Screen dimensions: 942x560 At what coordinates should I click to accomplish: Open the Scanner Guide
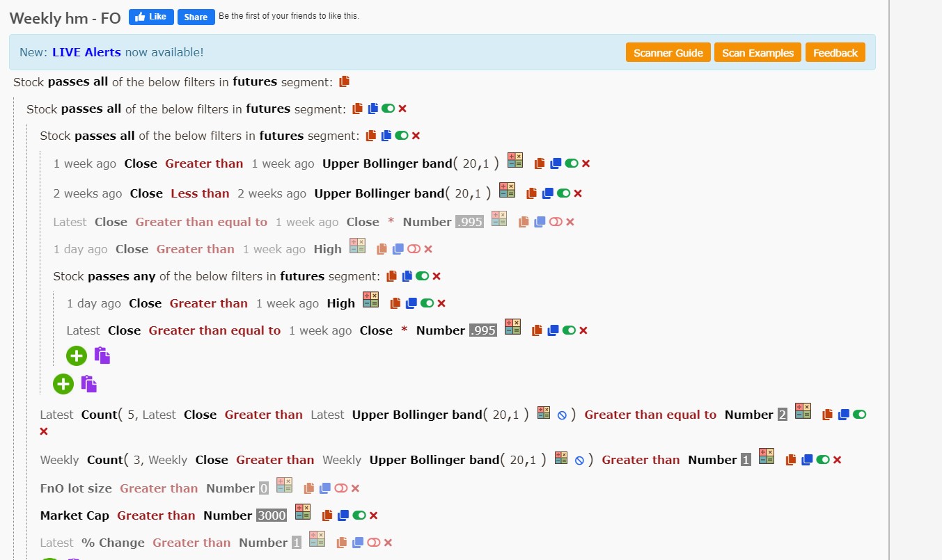point(668,53)
